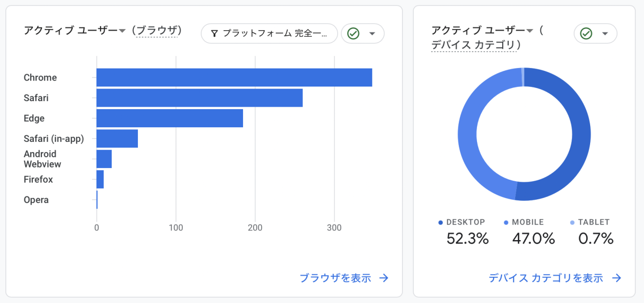Expand アクティブ ユーザー metric dropdown in device card
Viewport: 644px width, 303px height.
pos(529,31)
